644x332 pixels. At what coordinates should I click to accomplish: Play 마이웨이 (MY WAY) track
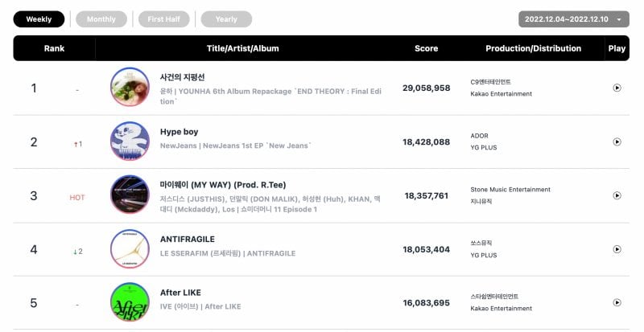coord(617,195)
